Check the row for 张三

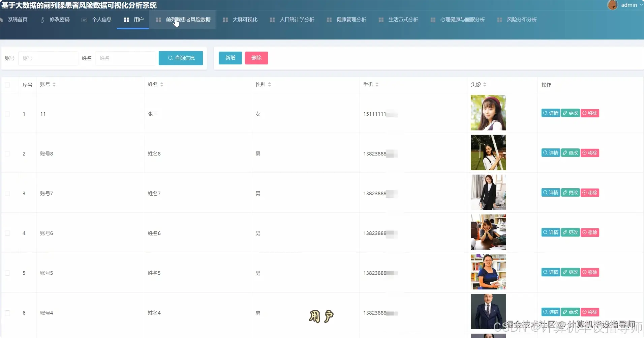[7, 114]
